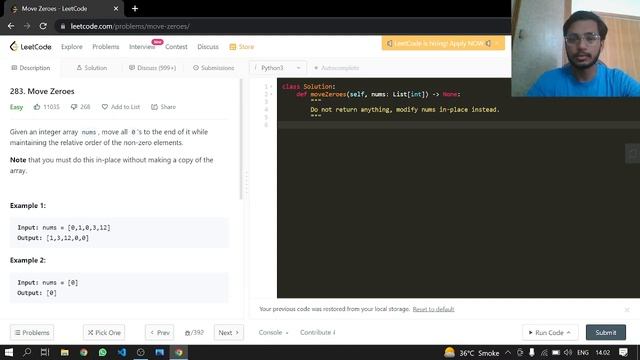Click the browser forward arrow
The width and height of the screenshot is (640, 360).
27,26
